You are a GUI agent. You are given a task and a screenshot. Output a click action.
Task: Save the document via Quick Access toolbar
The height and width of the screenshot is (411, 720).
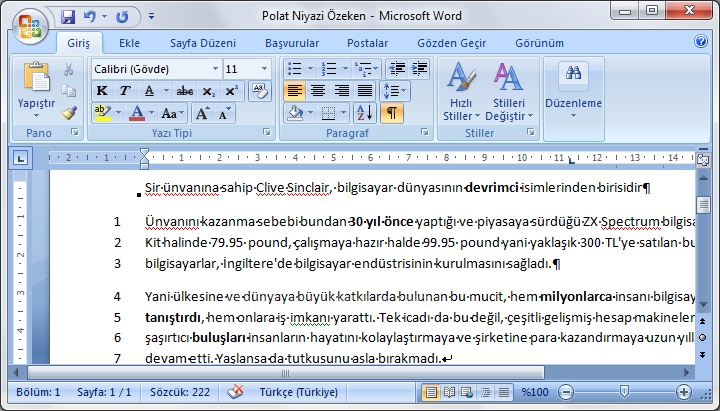68,17
